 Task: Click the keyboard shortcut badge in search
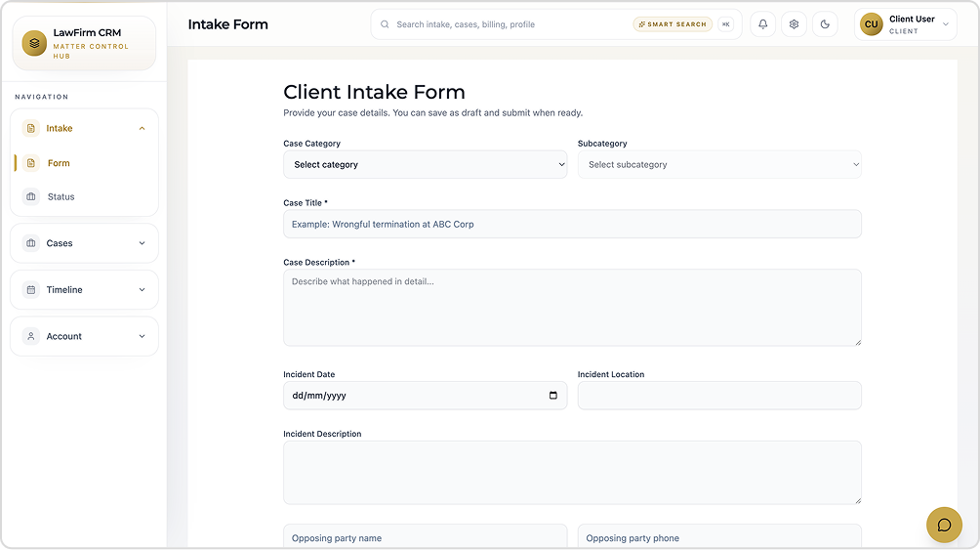point(725,24)
